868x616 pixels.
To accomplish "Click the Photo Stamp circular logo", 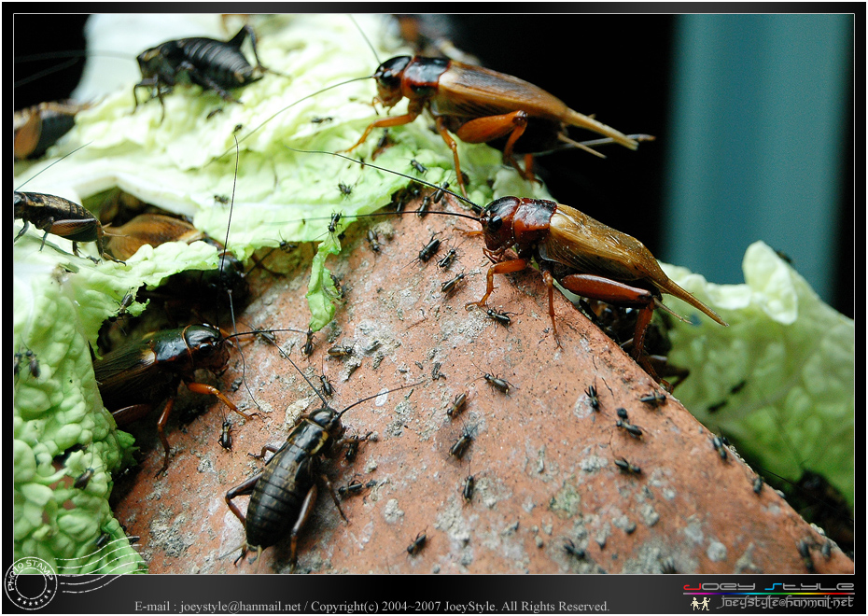I will pyautogui.click(x=31, y=582).
